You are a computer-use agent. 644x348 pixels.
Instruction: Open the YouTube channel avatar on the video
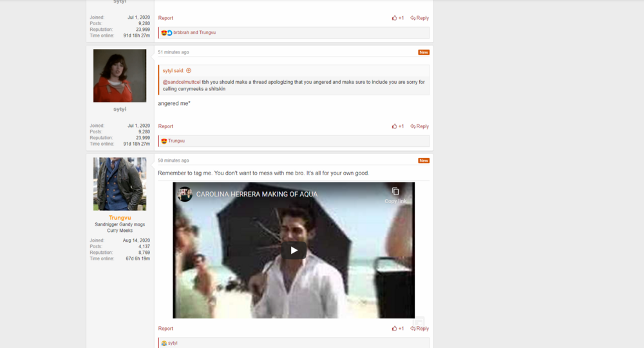(185, 194)
